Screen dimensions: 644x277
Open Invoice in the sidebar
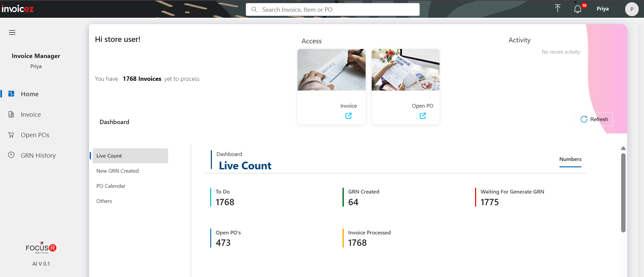tap(31, 115)
